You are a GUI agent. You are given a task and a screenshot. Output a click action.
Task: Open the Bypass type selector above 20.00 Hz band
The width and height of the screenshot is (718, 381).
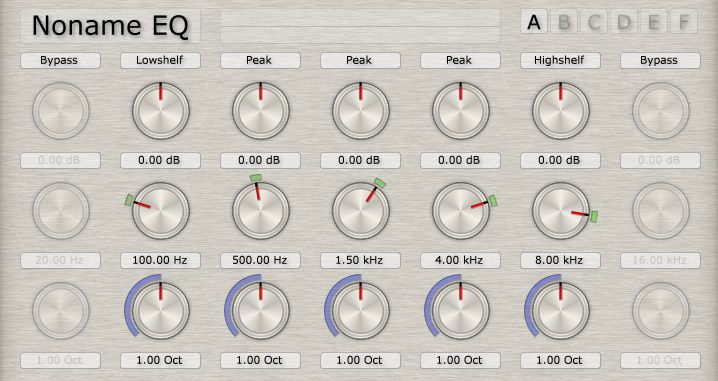(x=60, y=60)
